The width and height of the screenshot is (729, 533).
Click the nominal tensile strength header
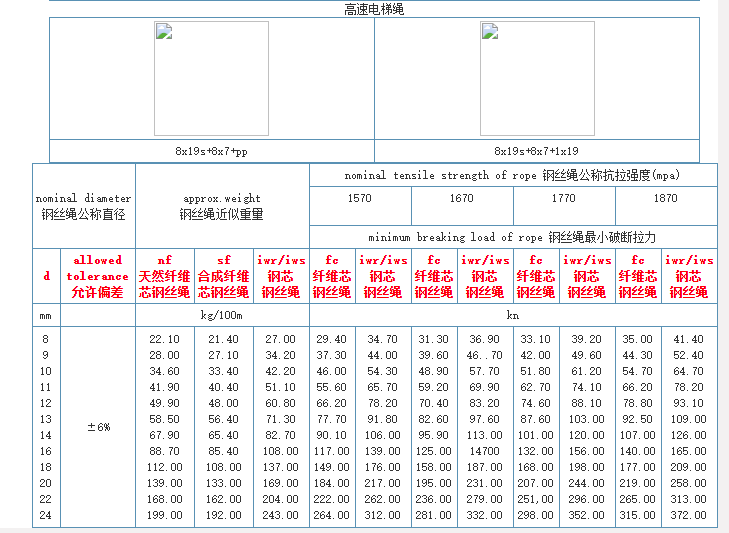[512, 175]
